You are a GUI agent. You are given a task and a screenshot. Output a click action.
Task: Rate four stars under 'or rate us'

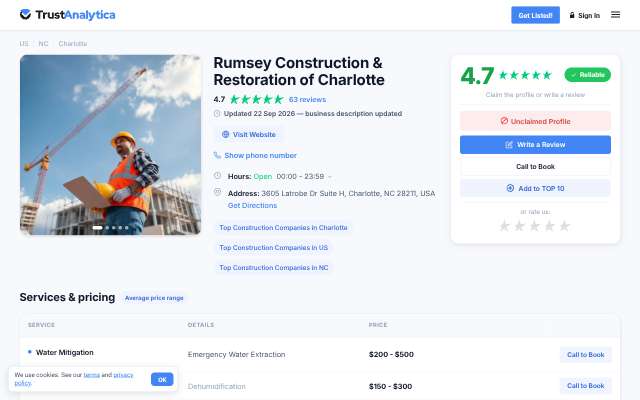pos(549,226)
